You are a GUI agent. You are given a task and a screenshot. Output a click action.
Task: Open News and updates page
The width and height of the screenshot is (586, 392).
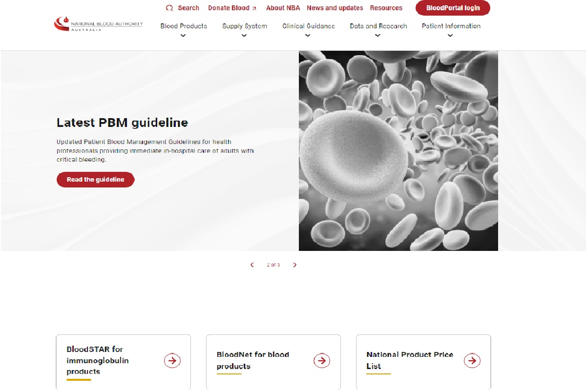click(335, 8)
